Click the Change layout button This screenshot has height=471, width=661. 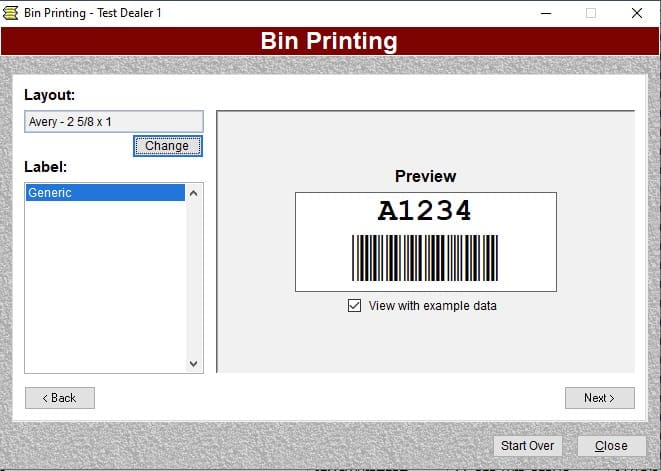(167, 146)
